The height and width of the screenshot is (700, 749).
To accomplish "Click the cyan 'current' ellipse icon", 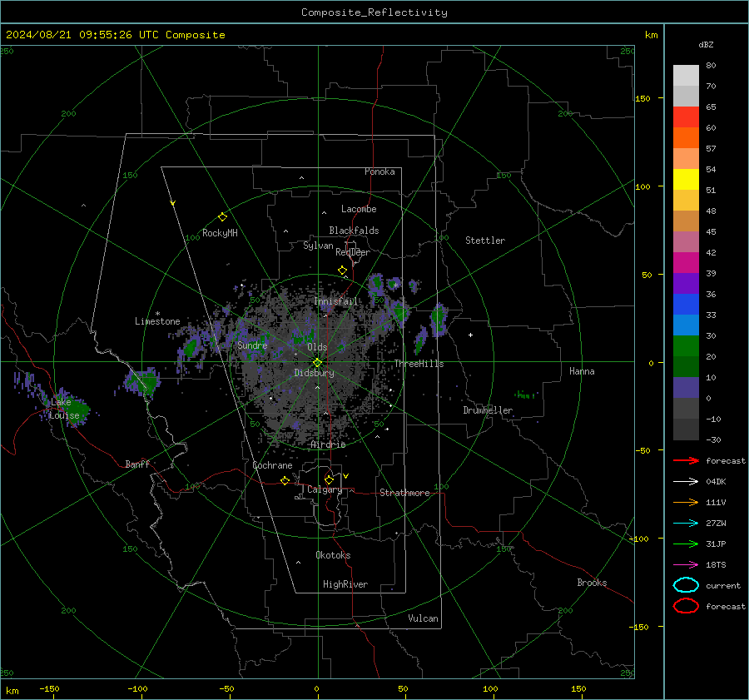I will pos(686,585).
